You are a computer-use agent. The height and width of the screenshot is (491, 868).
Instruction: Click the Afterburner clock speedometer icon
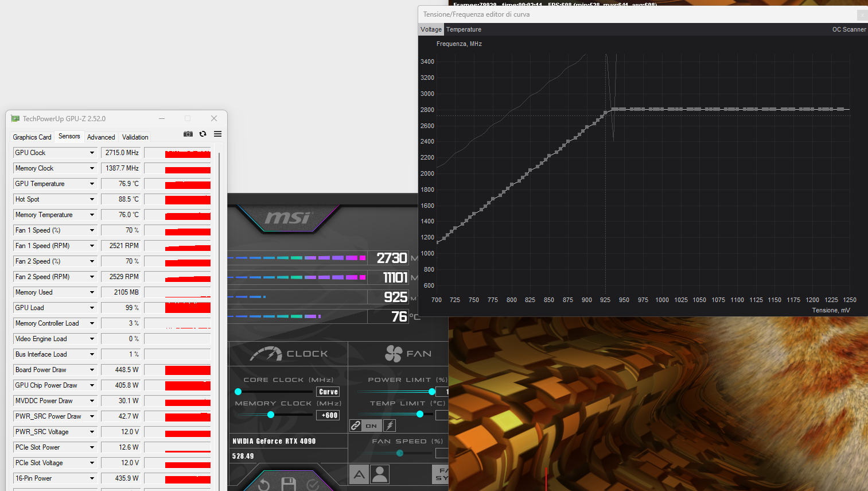coord(266,354)
